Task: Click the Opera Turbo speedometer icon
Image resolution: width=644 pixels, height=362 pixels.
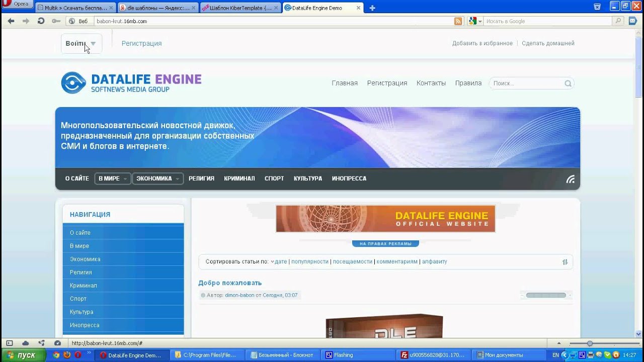Action: click(x=57, y=343)
